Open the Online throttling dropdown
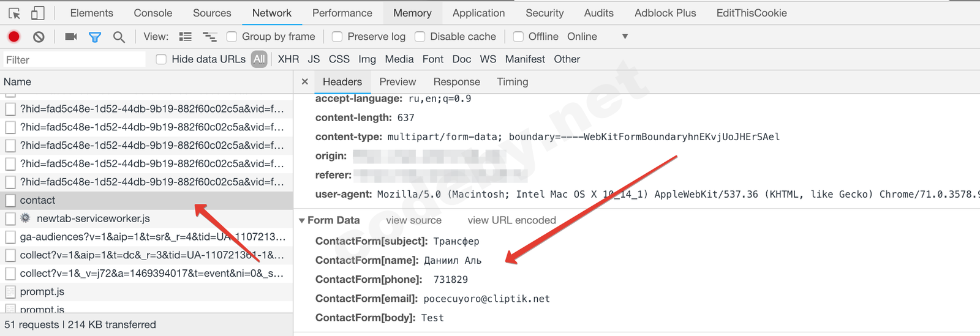Screen dimensions: 980x336 (x=625, y=37)
